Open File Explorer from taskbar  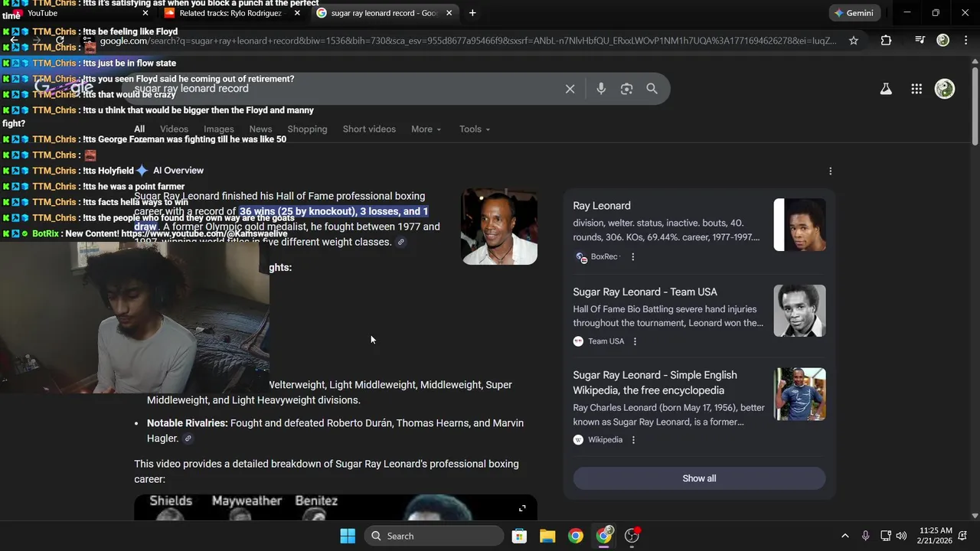tap(547, 536)
